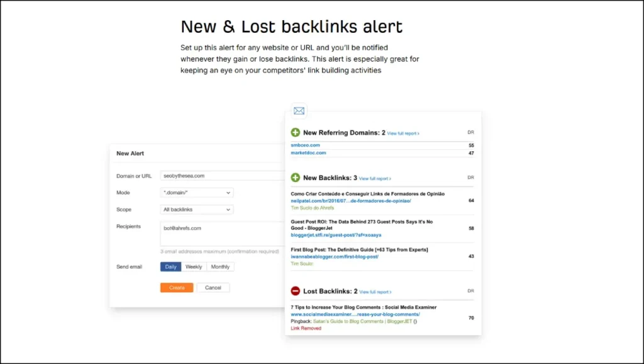Viewport: 644px width, 364px height.
Task: Open the neilpatel.com backlink URL
Action: (352, 202)
